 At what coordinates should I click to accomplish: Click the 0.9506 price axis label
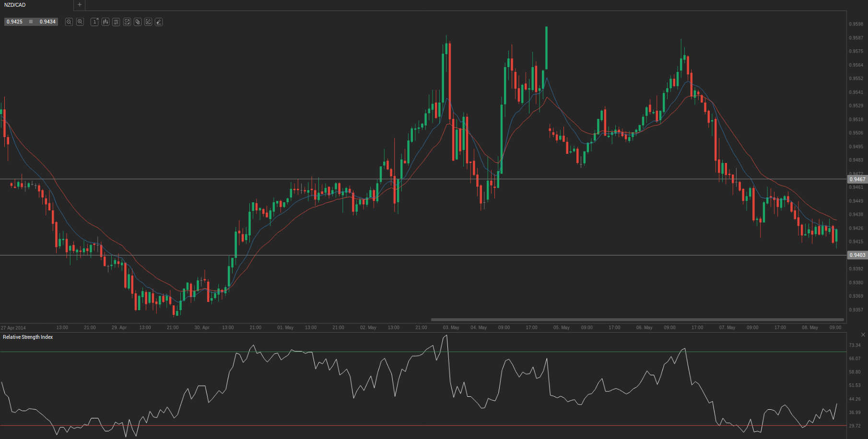856,133
